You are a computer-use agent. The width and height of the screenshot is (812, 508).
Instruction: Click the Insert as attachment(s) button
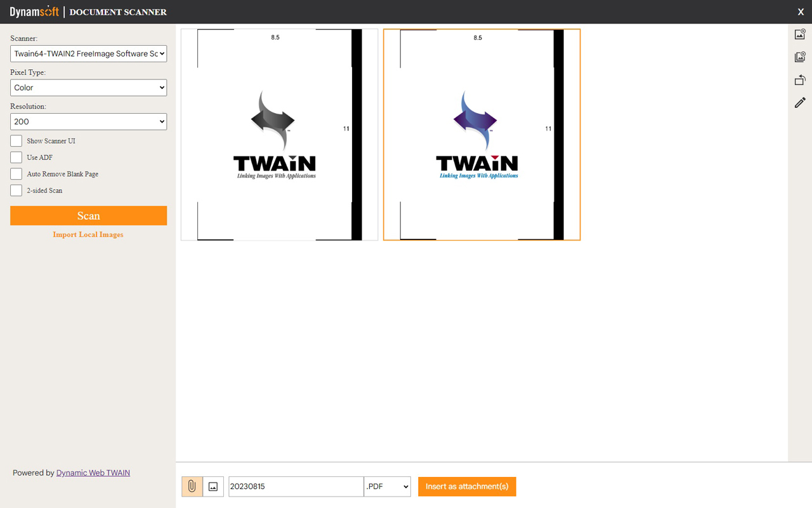tap(467, 486)
